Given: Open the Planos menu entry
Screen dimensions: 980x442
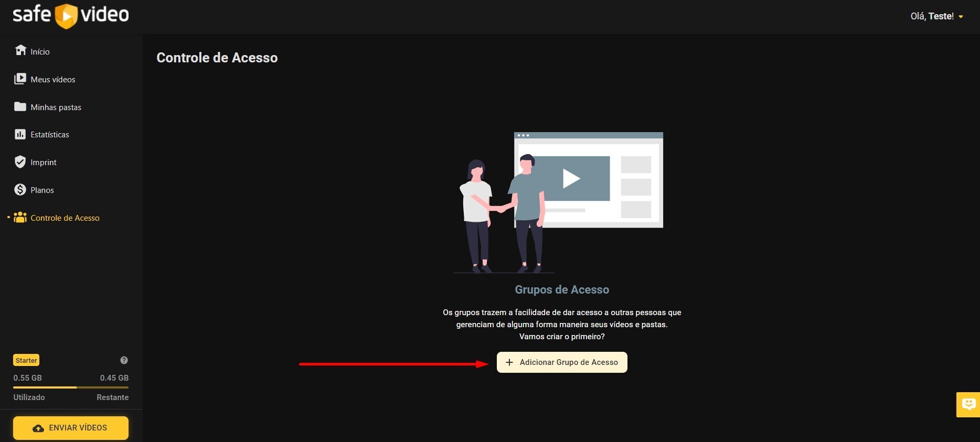Looking at the screenshot, I should point(42,190).
